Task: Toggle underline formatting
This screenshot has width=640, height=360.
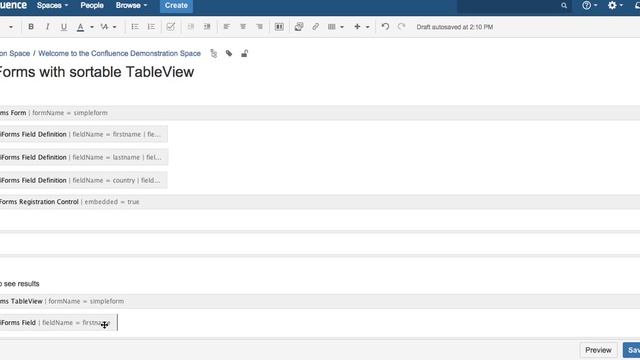Action: pyautogui.click(x=64, y=27)
